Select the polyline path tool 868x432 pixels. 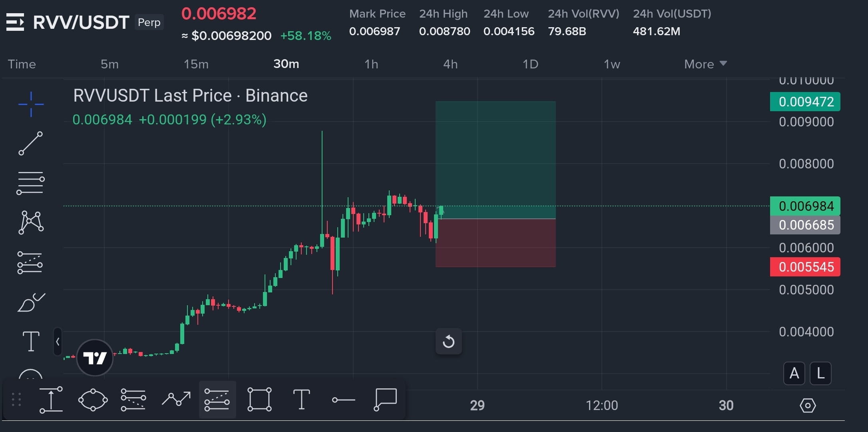click(x=176, y=399)
